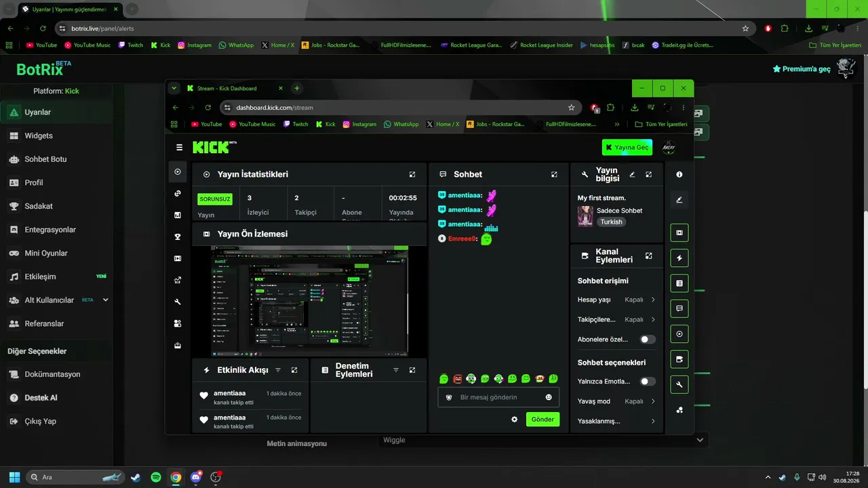Click the shield icon in chat input
Screen dimensions: 868x488
click(x=449, y=397)
